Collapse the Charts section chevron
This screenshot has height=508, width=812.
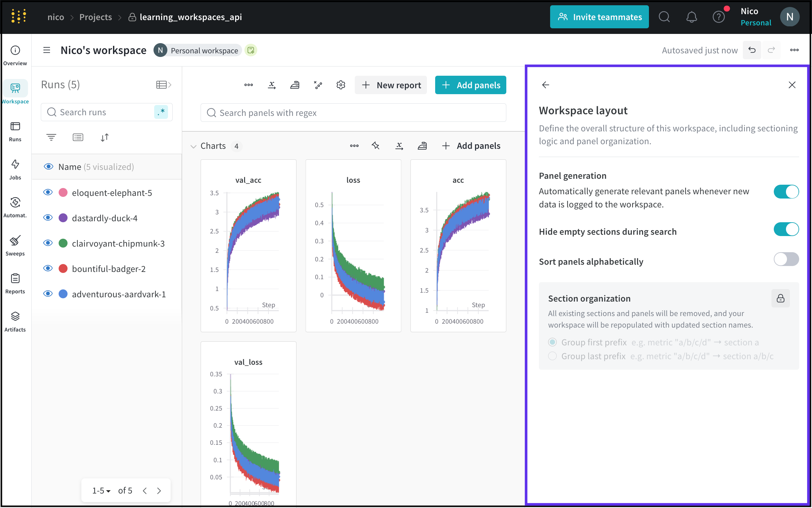[x=193, y=147]
